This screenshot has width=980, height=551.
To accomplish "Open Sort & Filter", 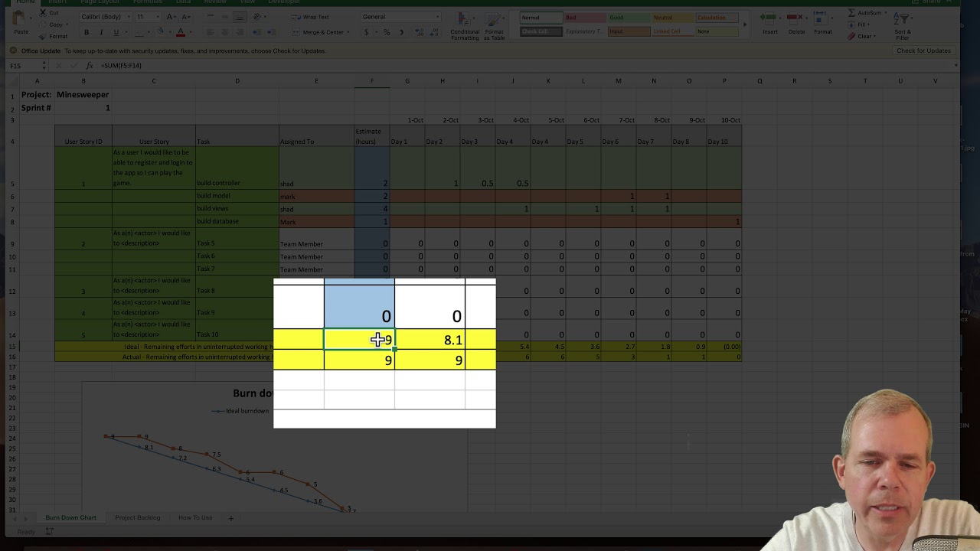I will click(903, 28).
